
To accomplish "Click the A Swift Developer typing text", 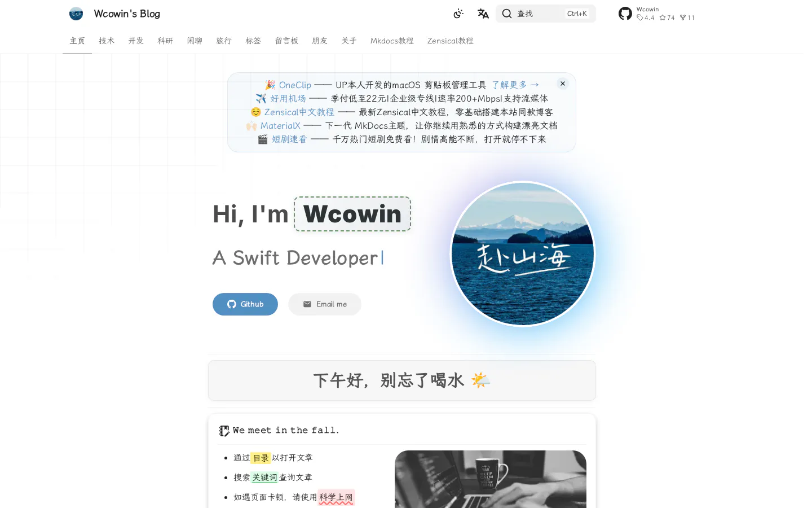I will 295,258.
